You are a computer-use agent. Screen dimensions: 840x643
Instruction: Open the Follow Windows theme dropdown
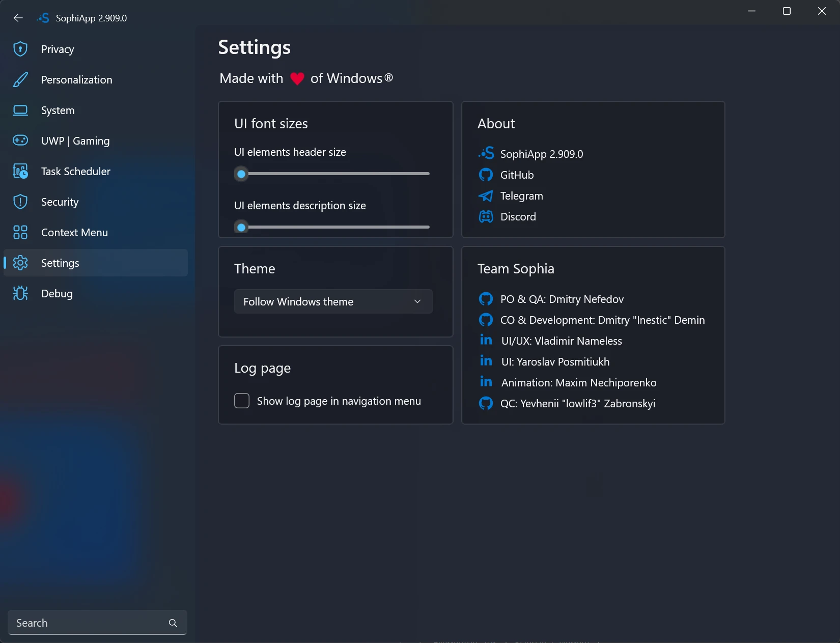click(333, 301)
